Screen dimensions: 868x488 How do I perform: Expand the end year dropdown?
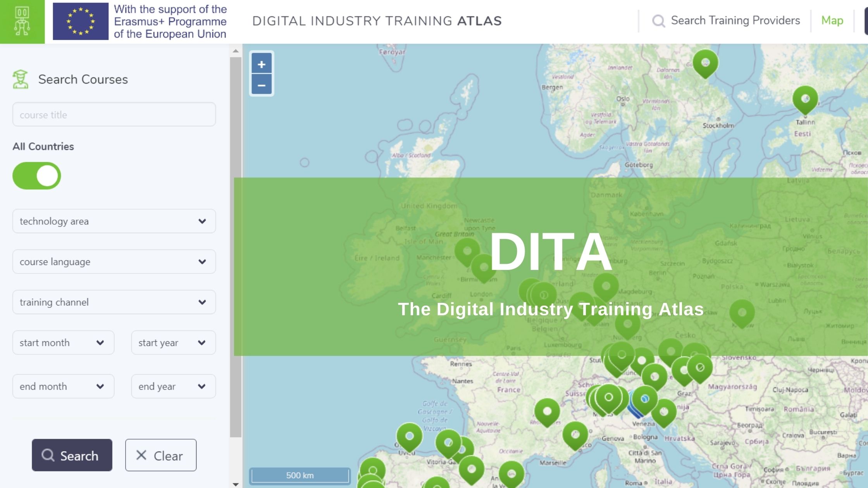pos(174,387)
